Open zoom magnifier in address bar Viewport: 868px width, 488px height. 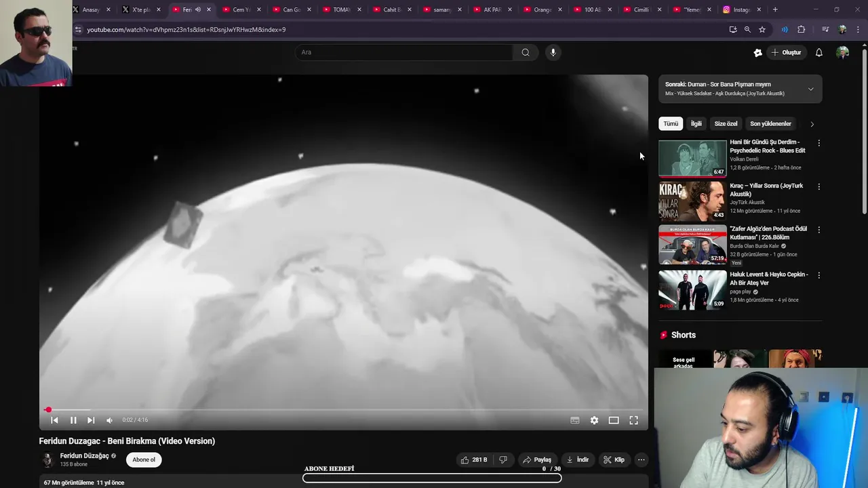[x=747, y=30]
